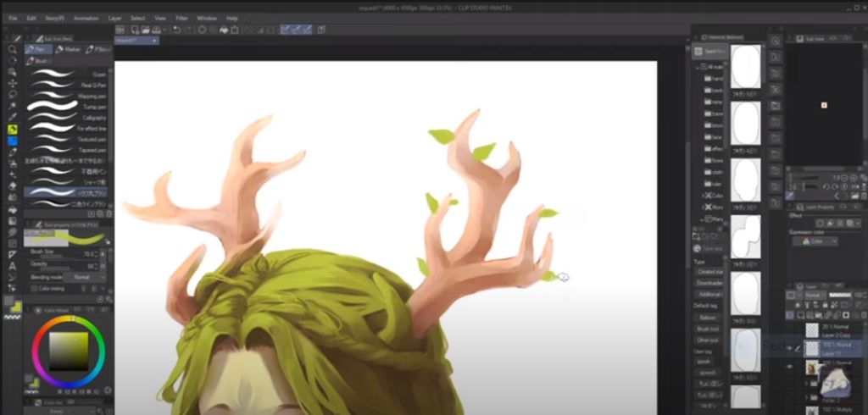Image resolution: width=868 pixels, height=415 pixels.
Task: Pick a shade in color wheel square
Action: [68, 351]
